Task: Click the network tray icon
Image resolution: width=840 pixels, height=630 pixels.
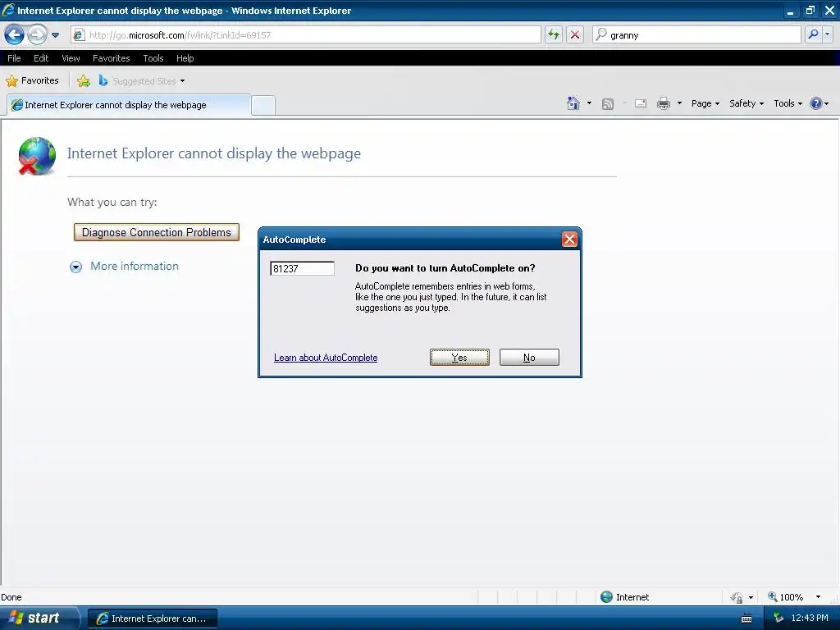Action: pyautogui.click(x=779, y=619)
